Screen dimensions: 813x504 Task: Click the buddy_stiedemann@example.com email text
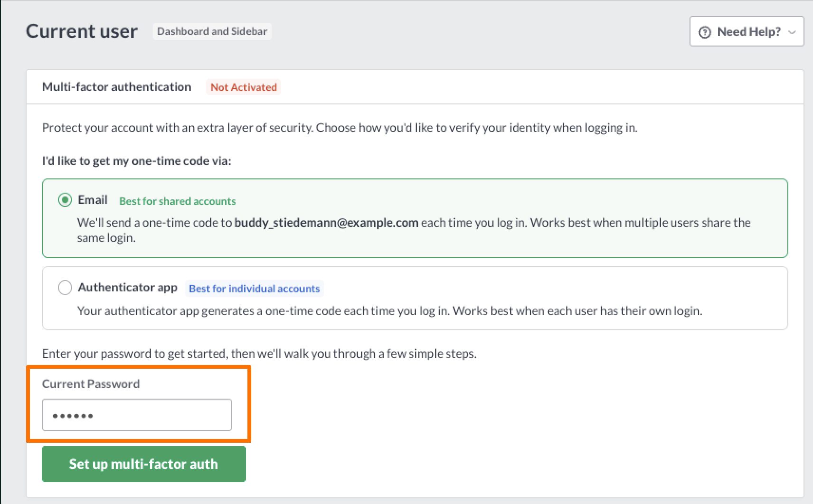tap(326, 223)
